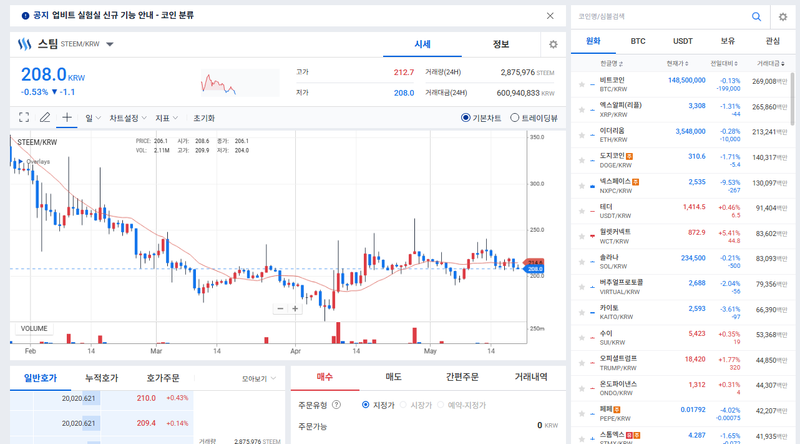Switch to the USDT market tab
800x444 pixels.
(x=683, y=41)
